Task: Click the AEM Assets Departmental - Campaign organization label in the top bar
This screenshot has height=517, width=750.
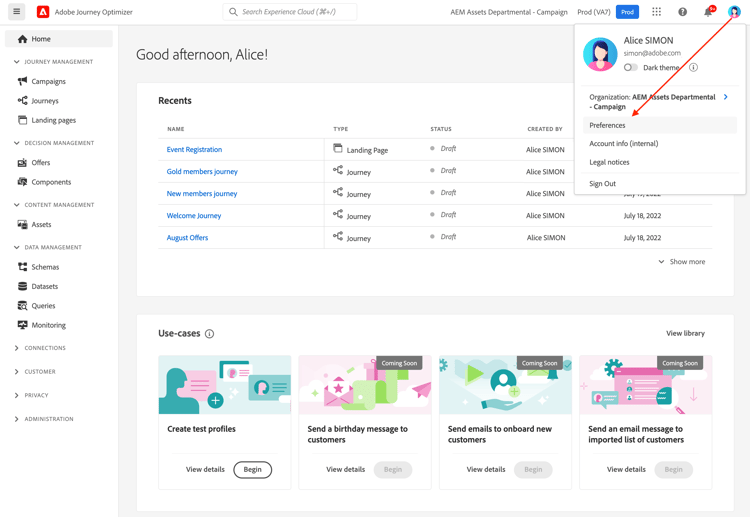Action: click(x=509, y=12)
